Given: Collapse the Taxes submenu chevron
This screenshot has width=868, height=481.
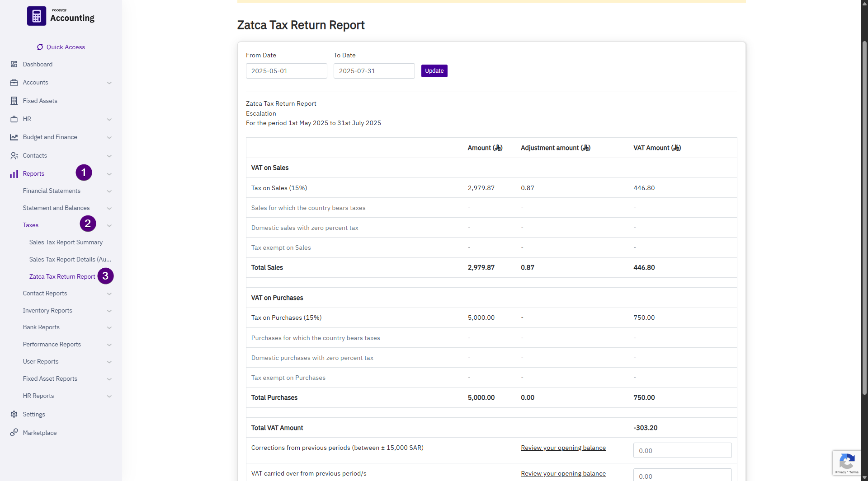Looking at the screenshot, I should [x=109, y=225].
